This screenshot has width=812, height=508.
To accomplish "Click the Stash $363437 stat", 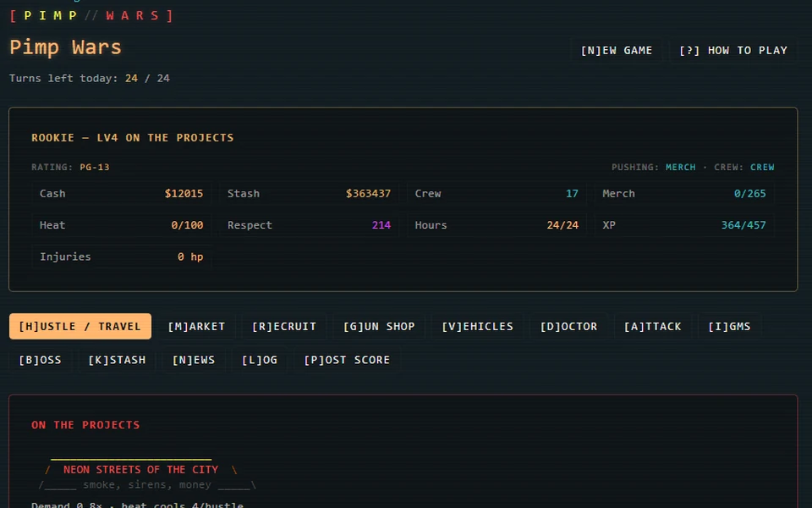I will click(310, 193).
